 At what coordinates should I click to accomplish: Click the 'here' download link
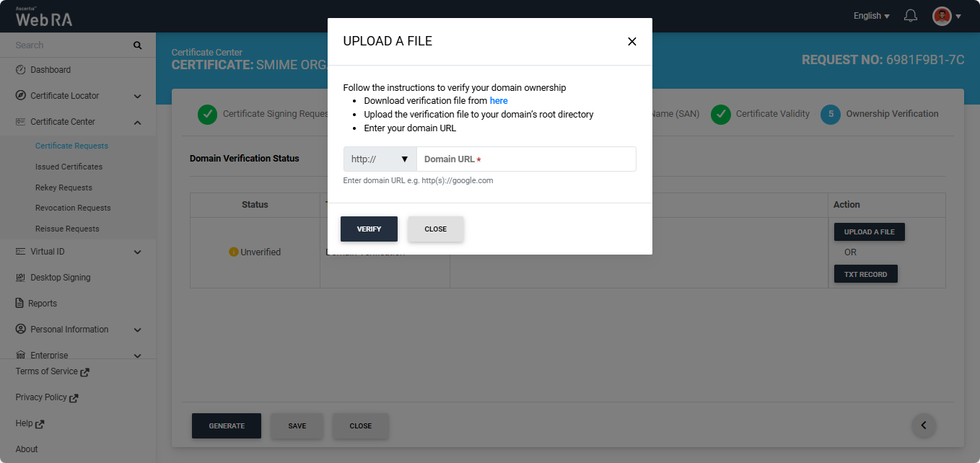point(499,101)
